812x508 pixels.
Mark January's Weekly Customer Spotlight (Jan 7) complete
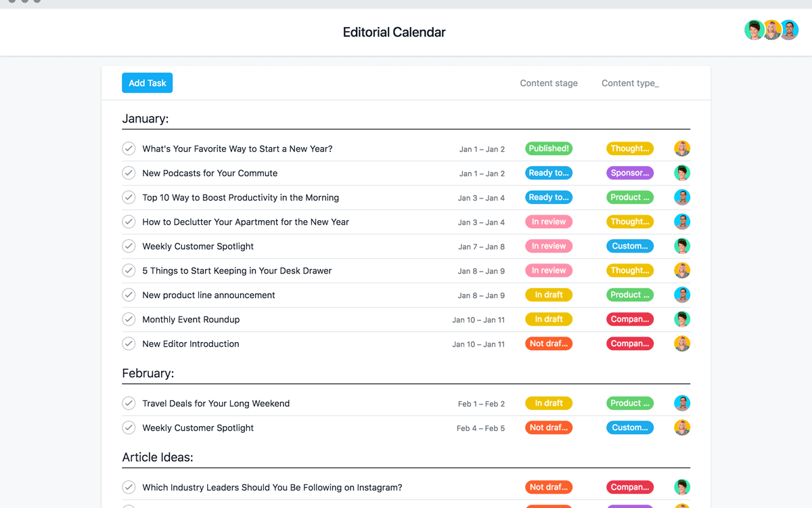click(x=129, y=246)
